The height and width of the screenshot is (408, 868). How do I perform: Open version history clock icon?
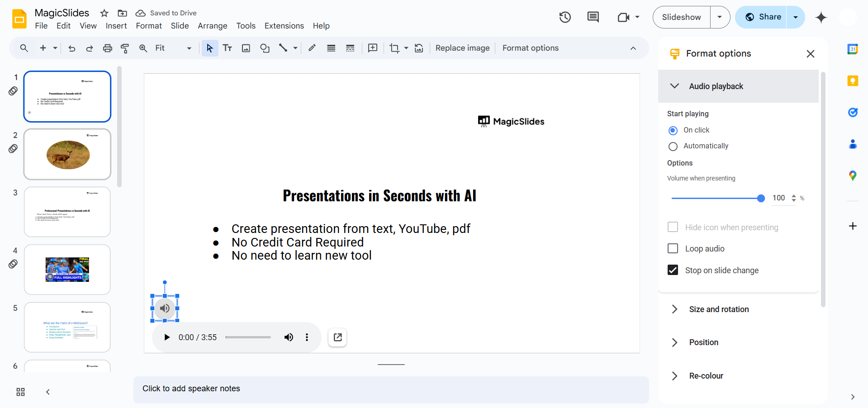[x=565, y=18]
